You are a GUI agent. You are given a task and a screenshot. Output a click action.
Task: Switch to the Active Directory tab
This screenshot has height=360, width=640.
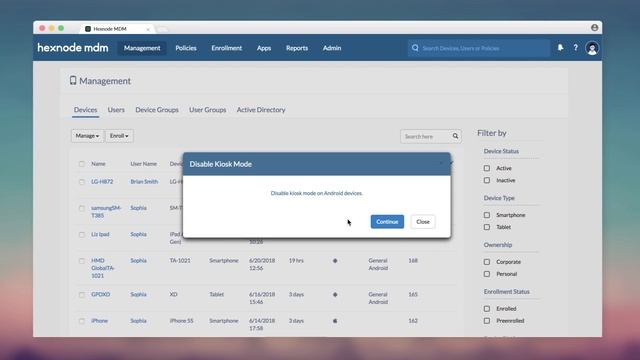[x=261, y=110]
